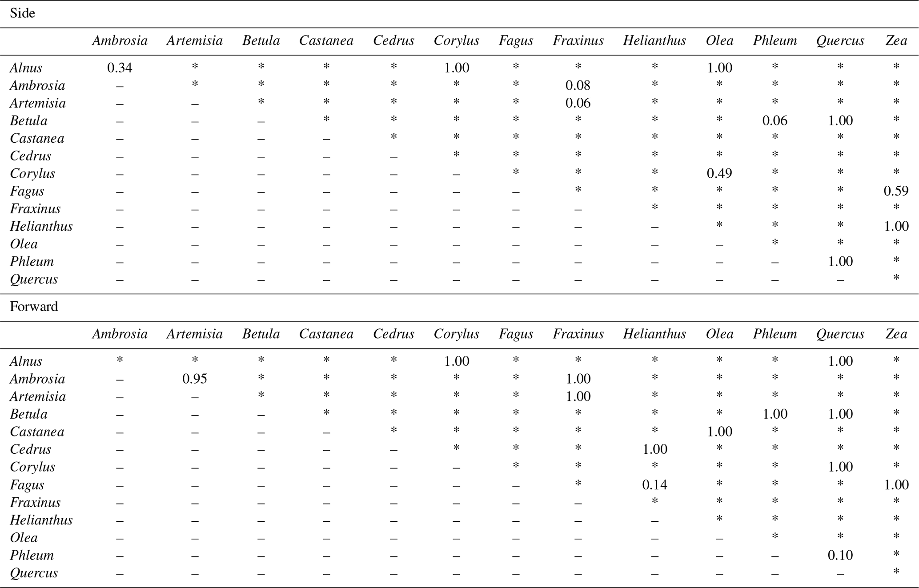
Task: Select the 0.08 Ambrosia–Fraxinus value
Action: point(578,85)
